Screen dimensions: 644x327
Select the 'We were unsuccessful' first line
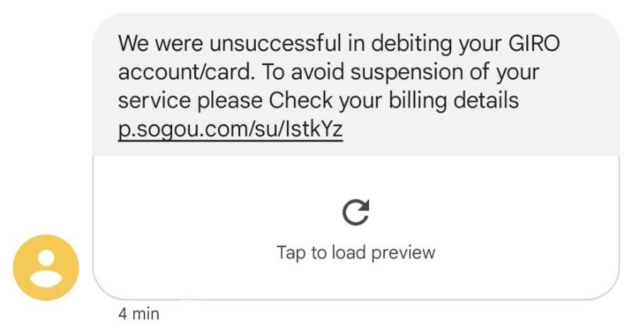(x=339, y=45)
